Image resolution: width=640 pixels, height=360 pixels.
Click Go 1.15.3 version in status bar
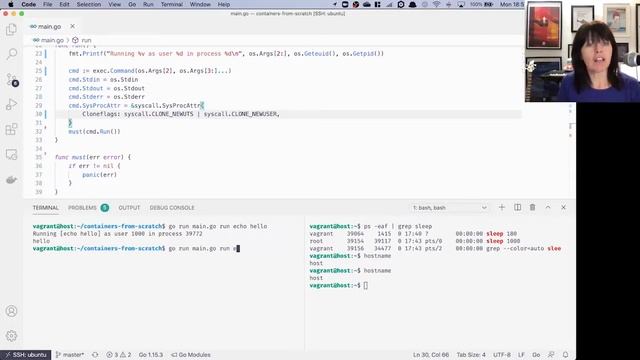coord(151,355)
